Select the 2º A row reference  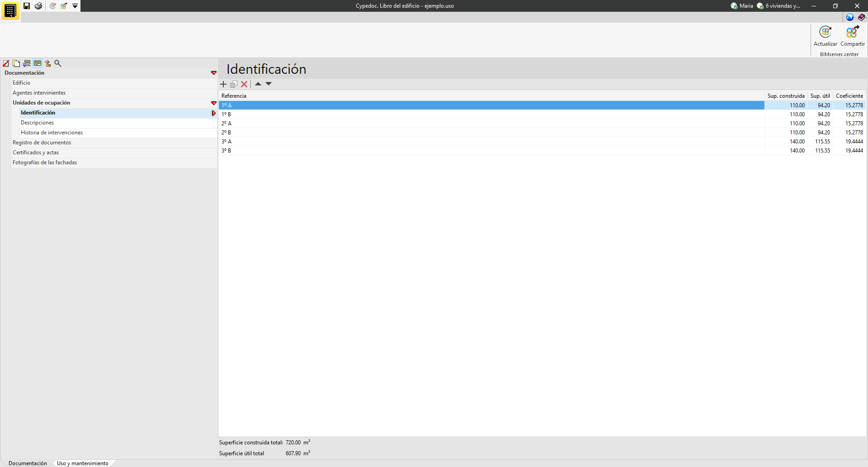tap(491, 124)
